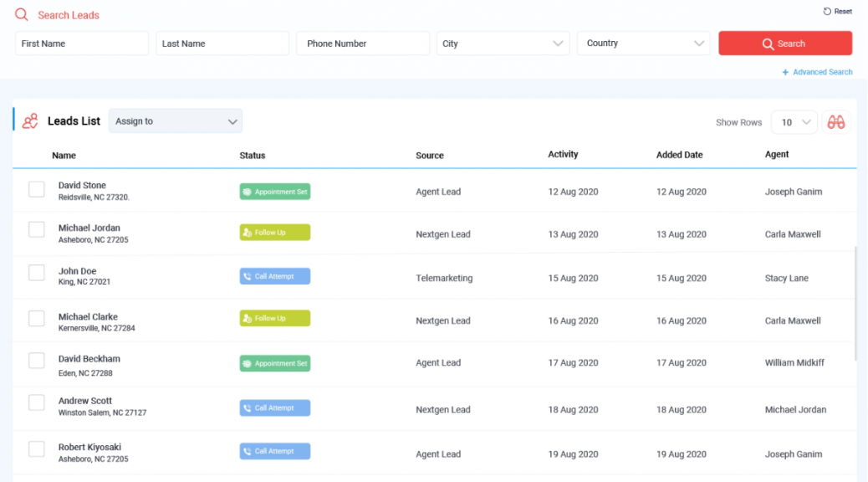Click the 12 Aug 2020 added date
The height and width of the screenshot is (482, 868).
point(682,192)
